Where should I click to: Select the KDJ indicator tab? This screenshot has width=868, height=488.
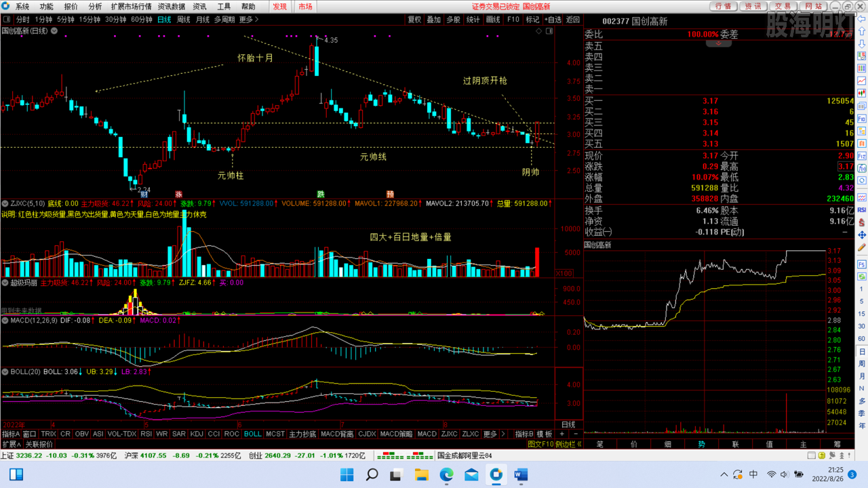pos(197,434)
